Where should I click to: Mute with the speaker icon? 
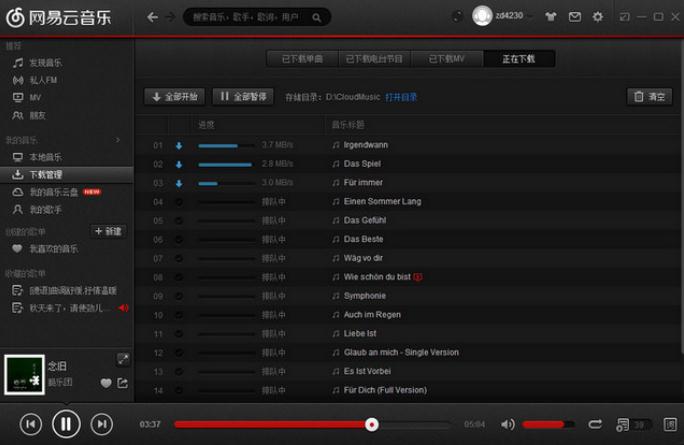[x=507, y=424]
